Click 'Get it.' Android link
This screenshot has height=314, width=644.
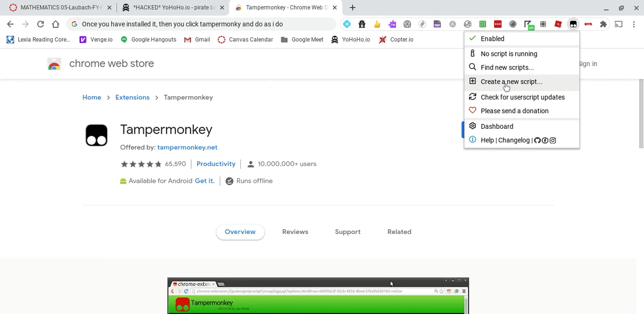tap(204, 181)
